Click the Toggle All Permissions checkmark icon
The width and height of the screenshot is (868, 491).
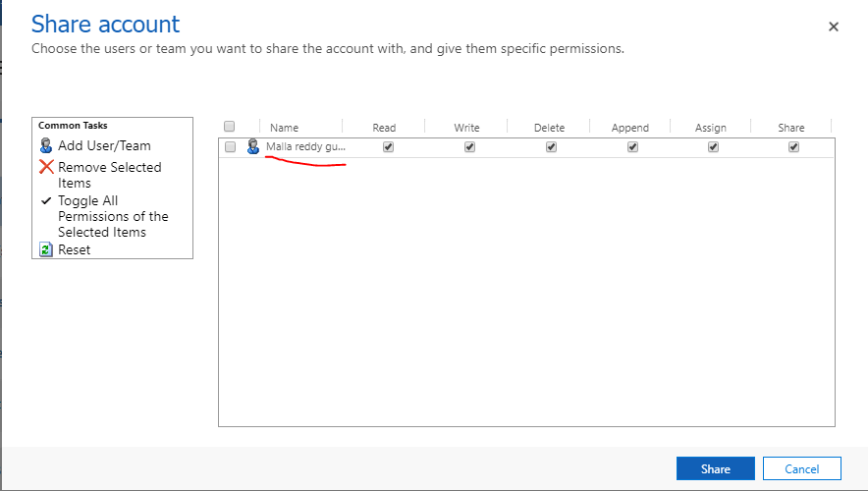[46, 200]
